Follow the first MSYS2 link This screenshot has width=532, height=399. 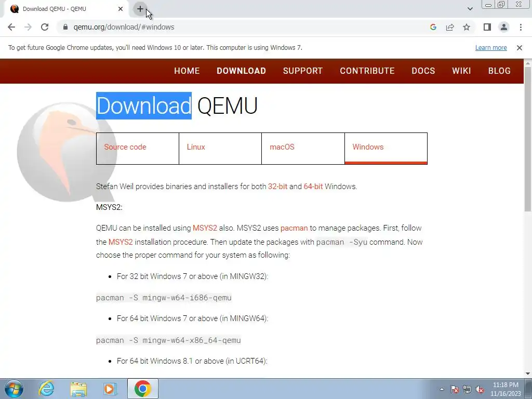pos(205,228)
